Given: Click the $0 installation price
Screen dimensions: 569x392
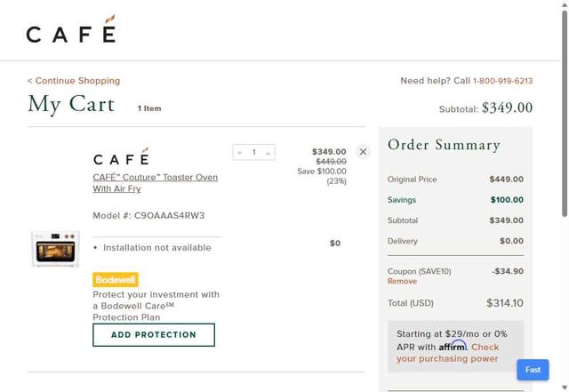Looking at the screenshot, I should point(335,244).
